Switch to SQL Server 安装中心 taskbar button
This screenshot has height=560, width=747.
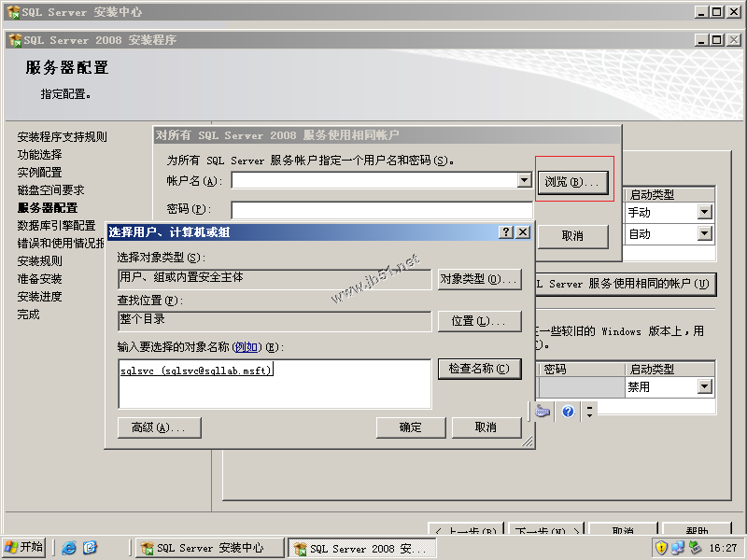click(x=209, y=548)
